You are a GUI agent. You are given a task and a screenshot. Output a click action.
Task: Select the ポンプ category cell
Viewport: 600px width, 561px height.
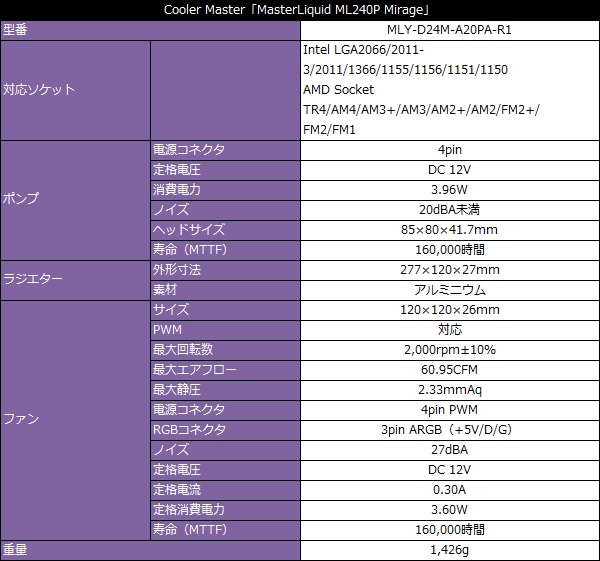[75, 200]
